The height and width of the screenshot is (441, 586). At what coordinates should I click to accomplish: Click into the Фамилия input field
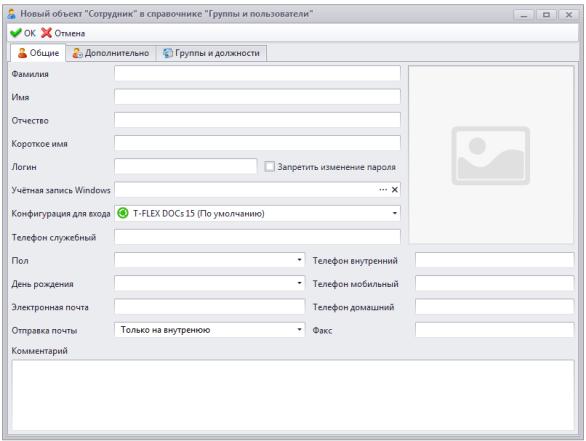coord(257,73)
